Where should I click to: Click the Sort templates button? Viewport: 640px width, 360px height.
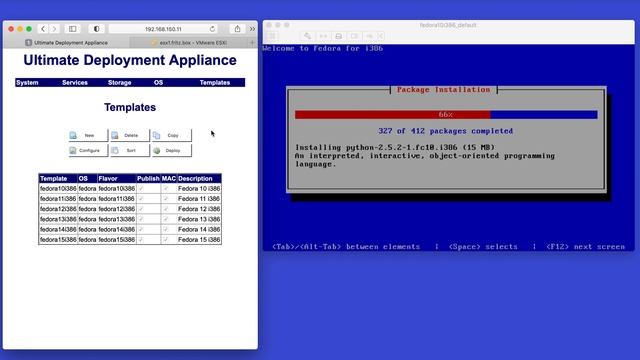click(130, 151)
